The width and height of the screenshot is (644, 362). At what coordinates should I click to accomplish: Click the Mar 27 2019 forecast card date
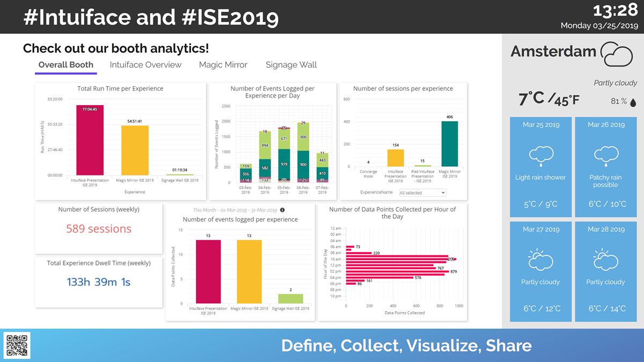pyautogui.click(x=541, y=230)
